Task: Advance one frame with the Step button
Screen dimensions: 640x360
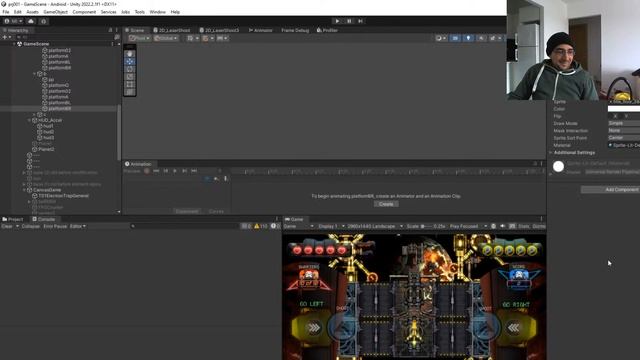Action: (x=360, y=21)
